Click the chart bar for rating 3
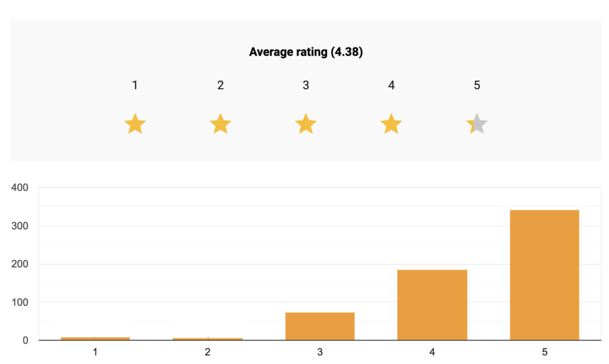 point(320,326)
